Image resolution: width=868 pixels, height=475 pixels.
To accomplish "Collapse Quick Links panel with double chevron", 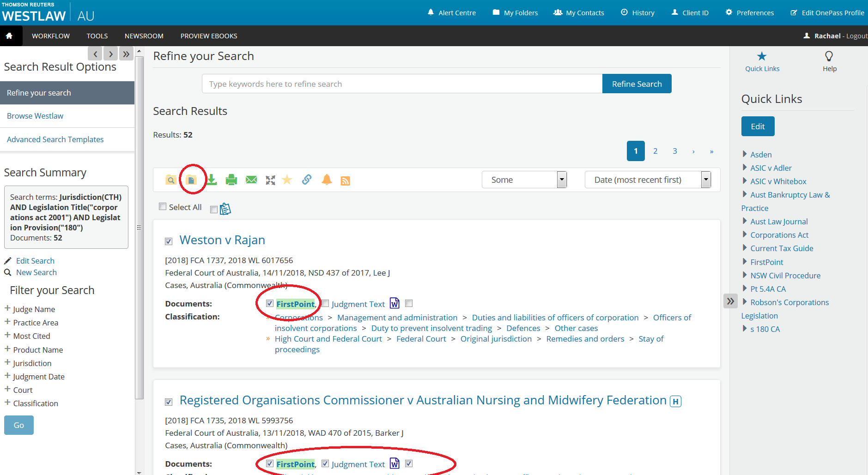I will pos(730,301).
